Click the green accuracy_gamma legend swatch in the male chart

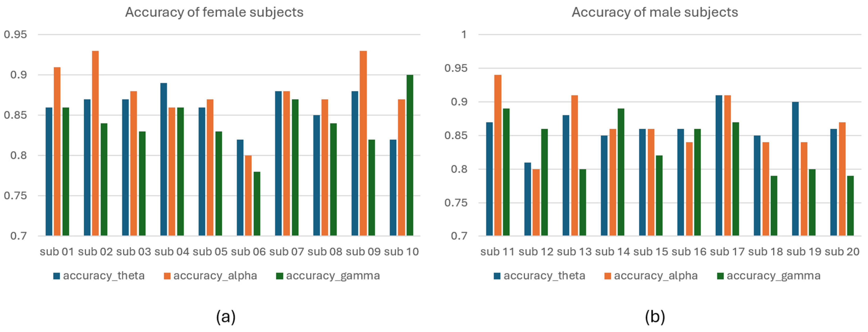[720, 276]
